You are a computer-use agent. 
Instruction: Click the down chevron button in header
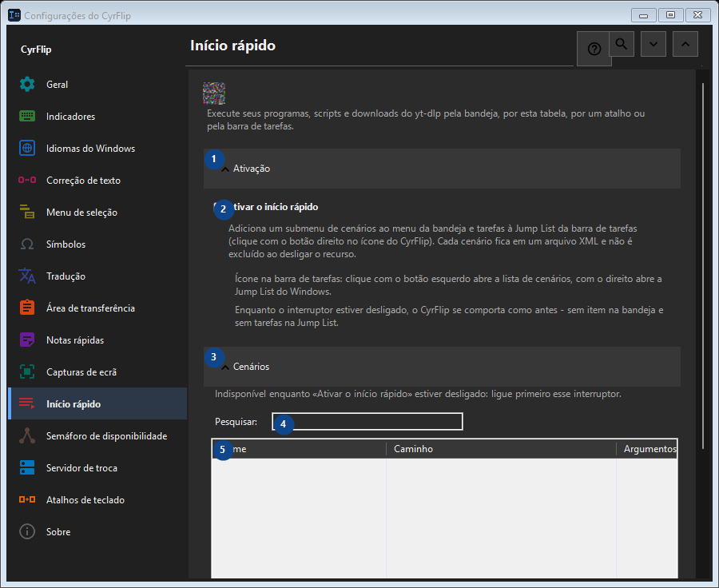tap(653, 44)
